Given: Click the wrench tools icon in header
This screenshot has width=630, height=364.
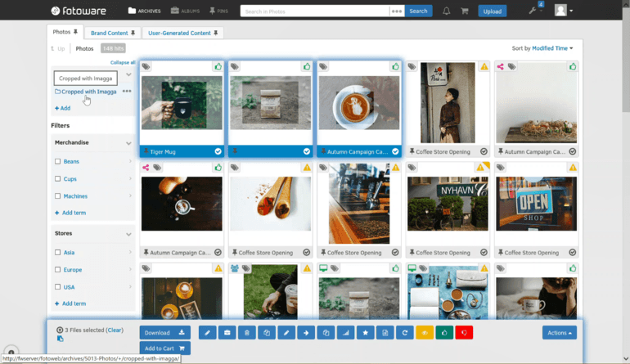Looking at the screenshot, I should [x=533, y=11].
